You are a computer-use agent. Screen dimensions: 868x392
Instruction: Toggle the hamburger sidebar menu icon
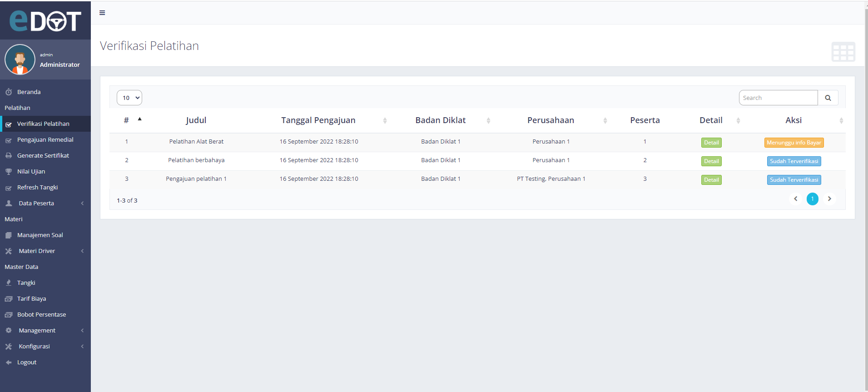coord(102,13)
